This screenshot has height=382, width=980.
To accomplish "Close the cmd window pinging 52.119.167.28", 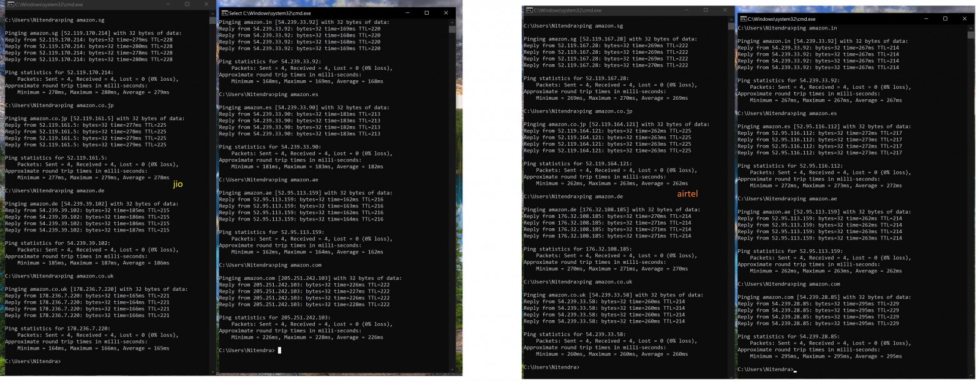I will [724, 10].
